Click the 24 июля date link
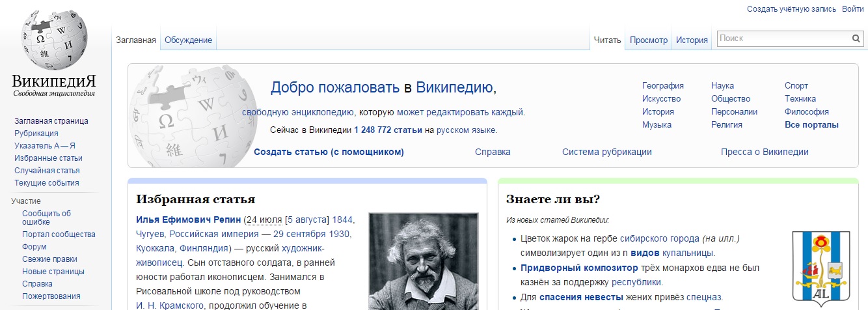 264,219
